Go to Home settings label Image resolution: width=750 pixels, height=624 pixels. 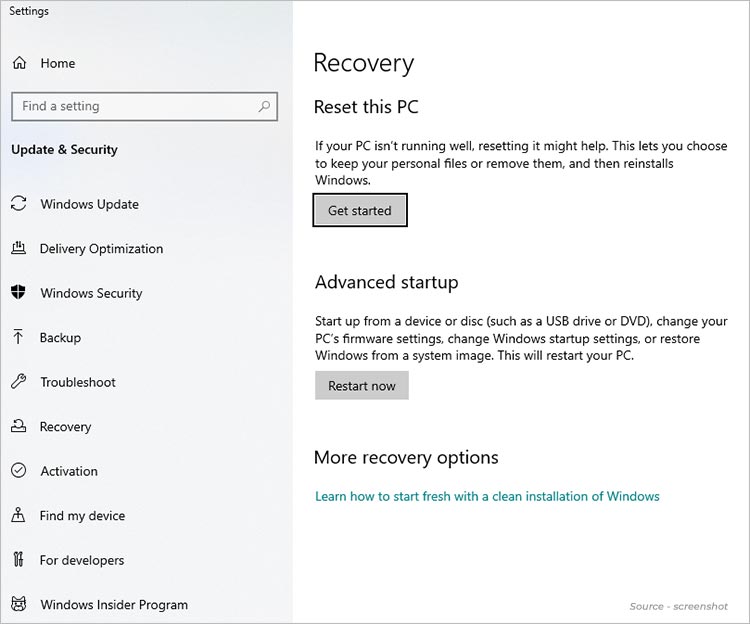[58, 63]
